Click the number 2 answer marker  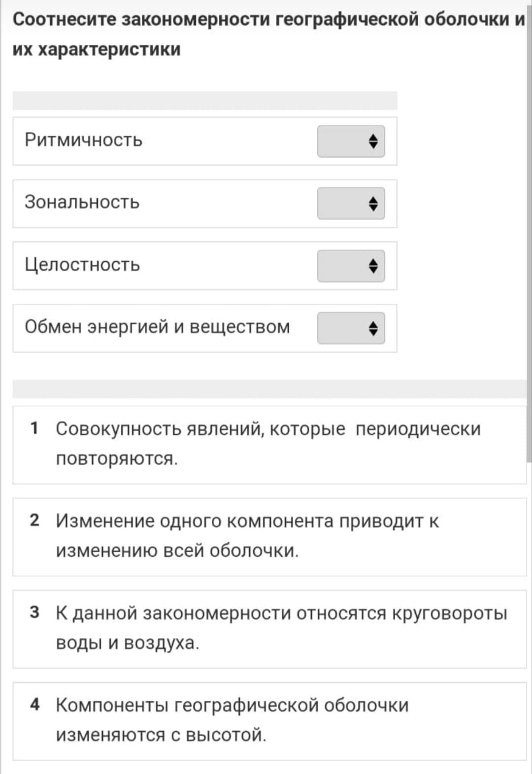34,520
